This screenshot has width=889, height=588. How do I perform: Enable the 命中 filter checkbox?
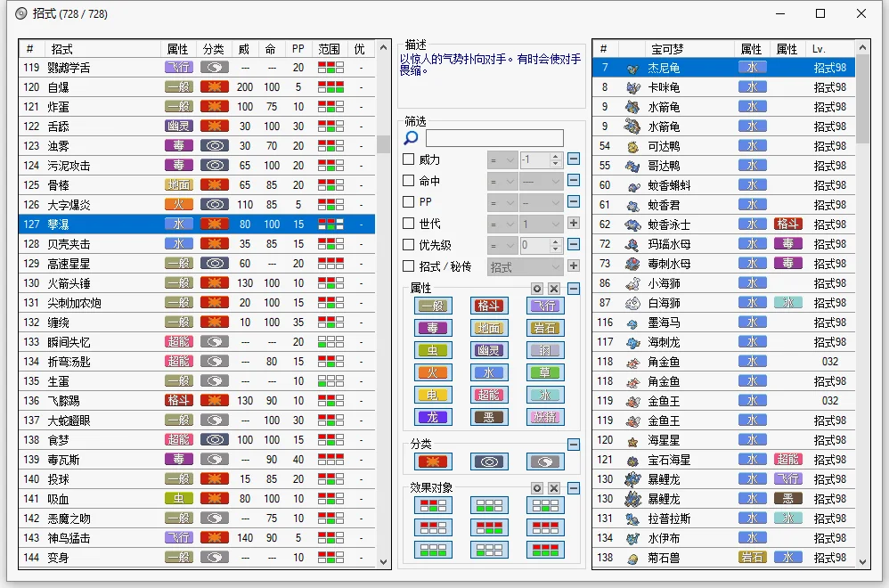[408, 180]
